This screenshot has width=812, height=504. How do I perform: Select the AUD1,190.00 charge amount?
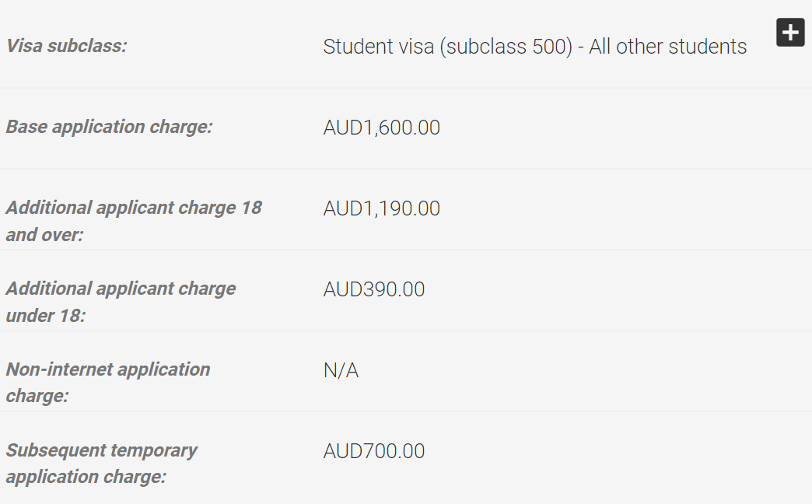pyautogui.click(x=382, y=208)
